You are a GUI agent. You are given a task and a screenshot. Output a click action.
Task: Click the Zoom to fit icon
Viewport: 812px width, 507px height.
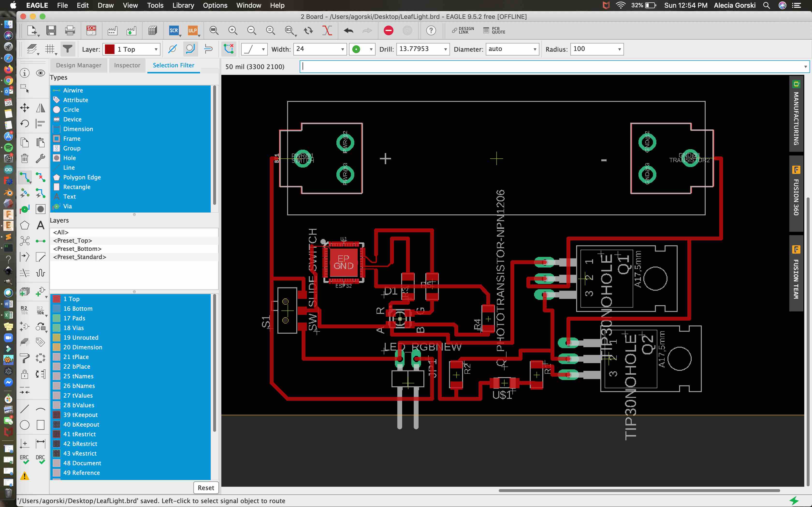[213, 30]
